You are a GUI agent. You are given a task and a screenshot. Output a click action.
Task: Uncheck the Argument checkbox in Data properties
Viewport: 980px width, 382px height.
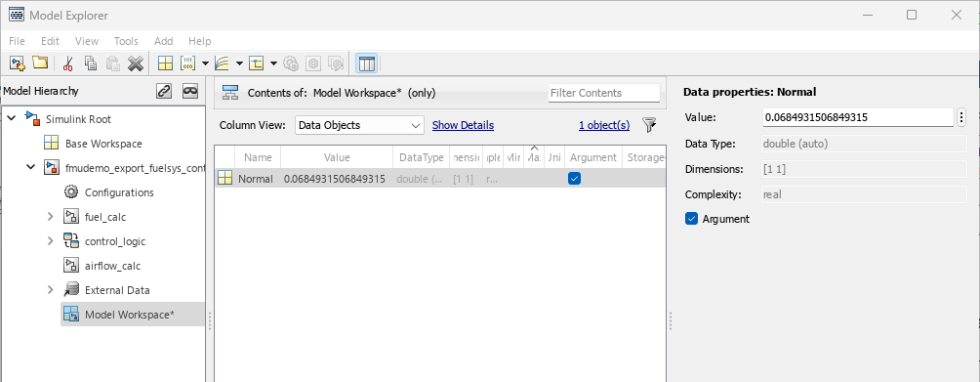point(691,219)
